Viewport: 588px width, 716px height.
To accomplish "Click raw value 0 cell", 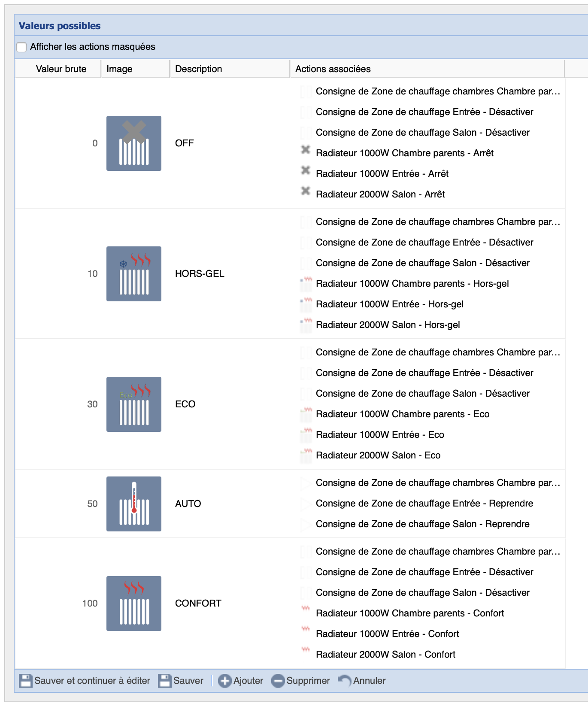I will [59, 143].
